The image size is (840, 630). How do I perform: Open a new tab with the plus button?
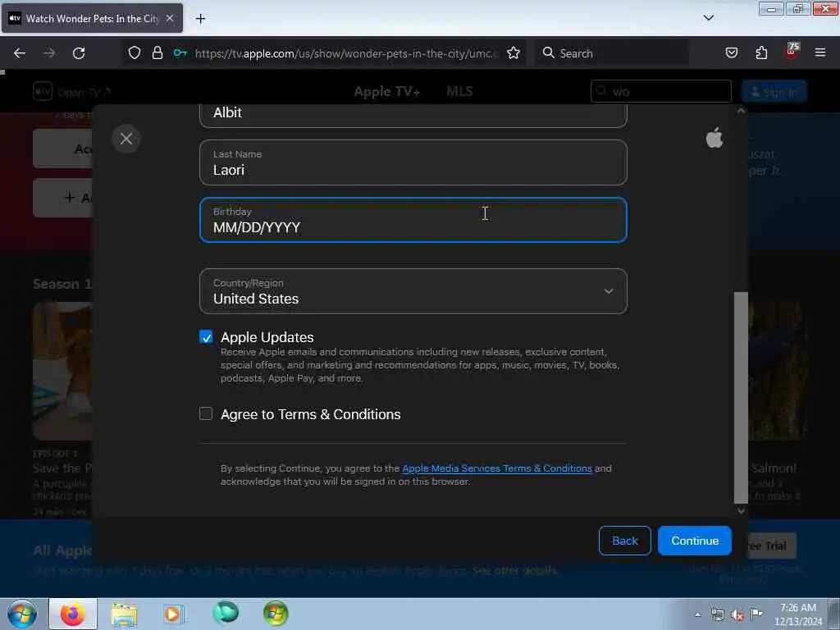click(200, 19)
